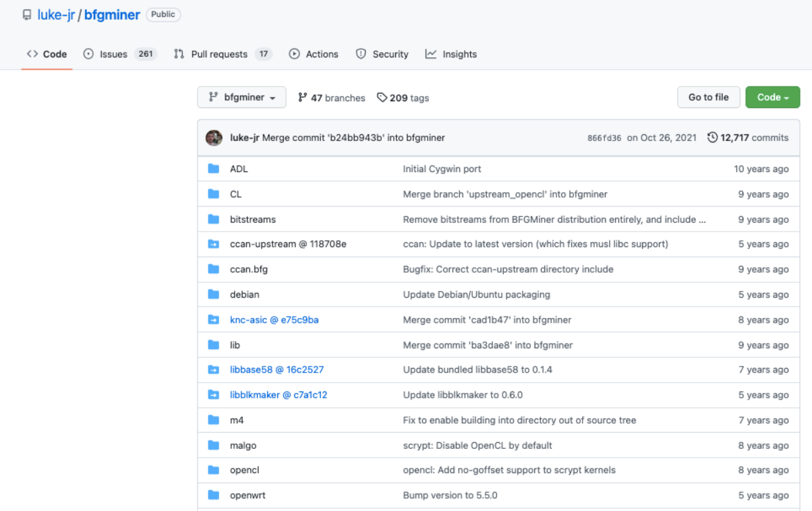Click the folder icon for bitstreams

click(214, 219)
